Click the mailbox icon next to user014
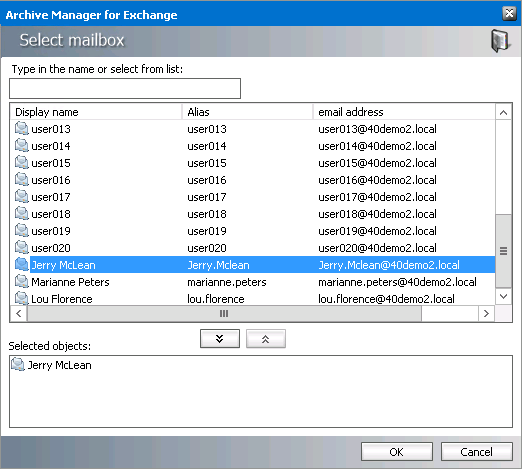The width and height of the screenshot is (522, 469). 22,146
